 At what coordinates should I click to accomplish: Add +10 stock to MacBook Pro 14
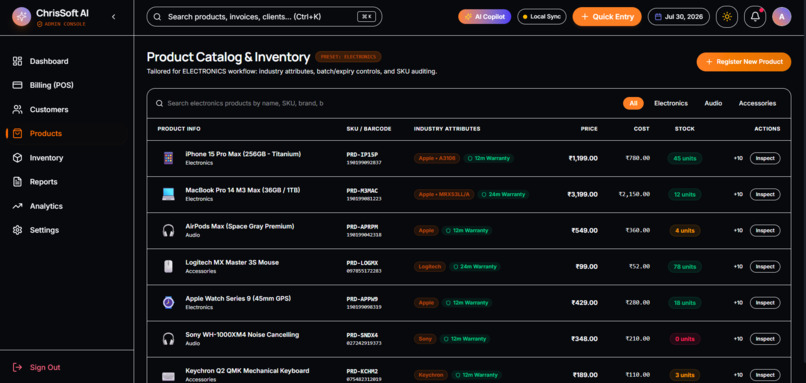pos(738,194)
